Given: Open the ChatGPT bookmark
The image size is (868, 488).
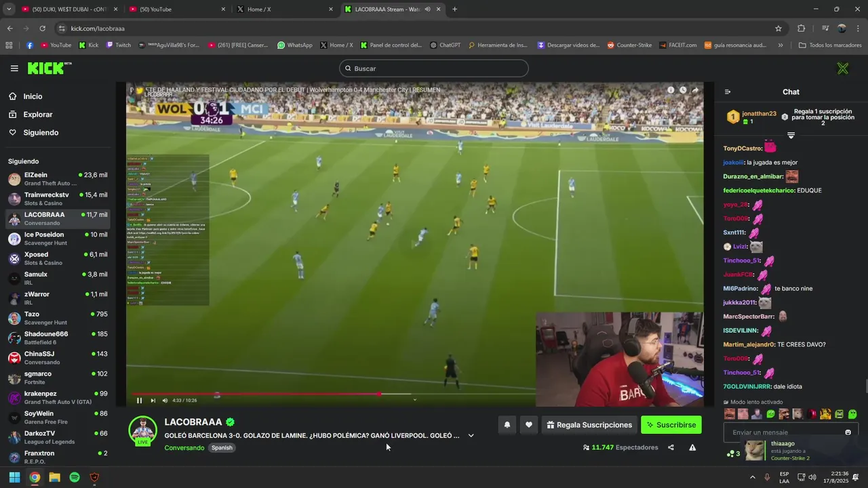Looking at the screenshot, I should coord(445,45).
